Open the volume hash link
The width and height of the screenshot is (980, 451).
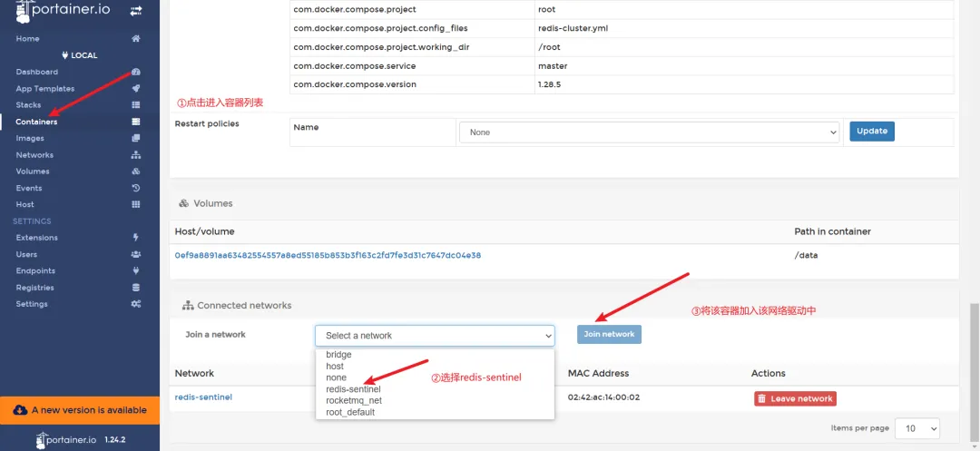click(x=328, y=256)
